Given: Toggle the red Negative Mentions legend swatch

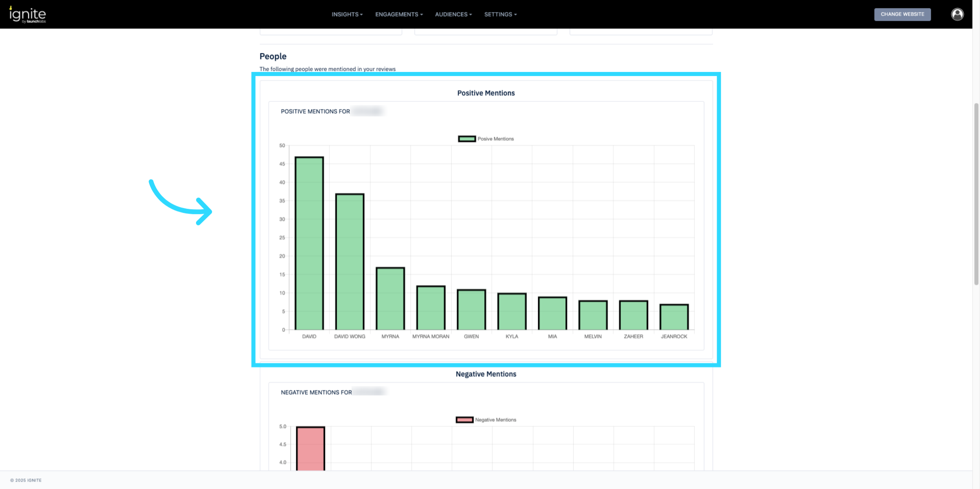Looking at the screenshot, I should [x=464, y=420].
